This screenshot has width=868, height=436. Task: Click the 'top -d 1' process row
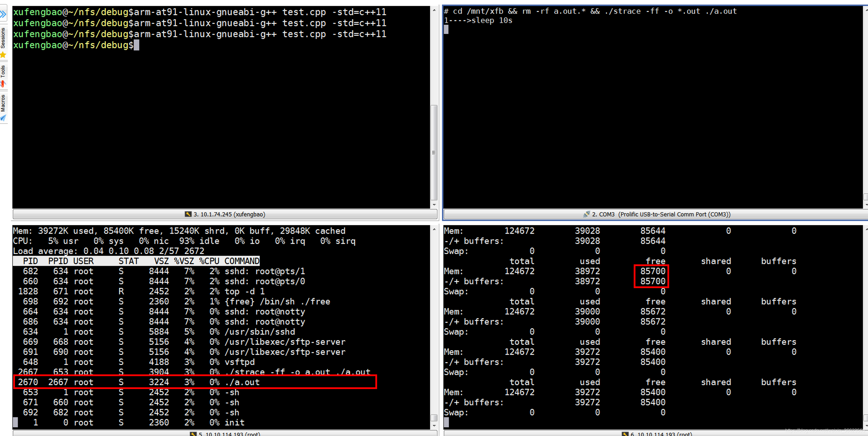point(141,291)
